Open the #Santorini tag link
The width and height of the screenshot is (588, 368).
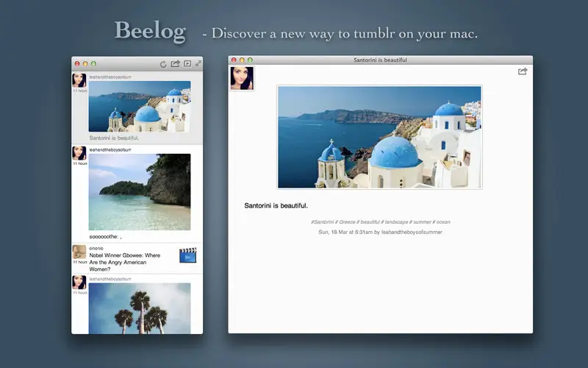pyautogui.click(x=322, y=222)
